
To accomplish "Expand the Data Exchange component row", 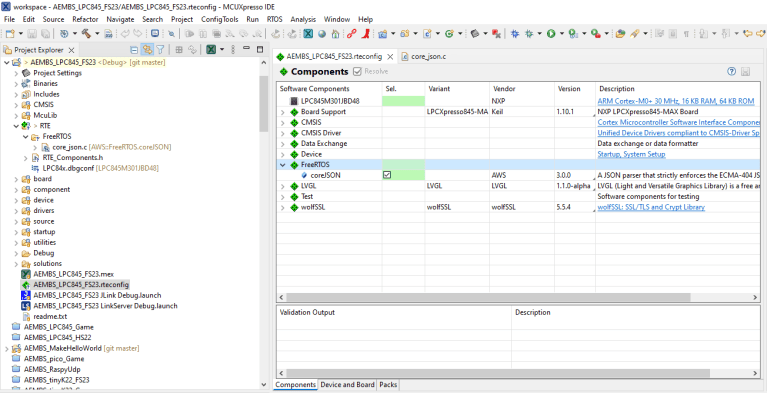I will (282, 144).
